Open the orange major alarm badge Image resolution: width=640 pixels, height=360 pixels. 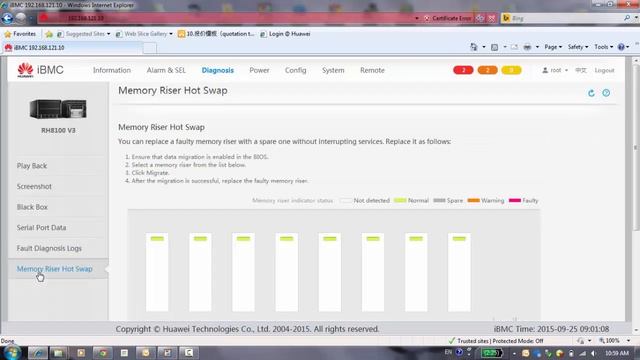click(487, 70)
